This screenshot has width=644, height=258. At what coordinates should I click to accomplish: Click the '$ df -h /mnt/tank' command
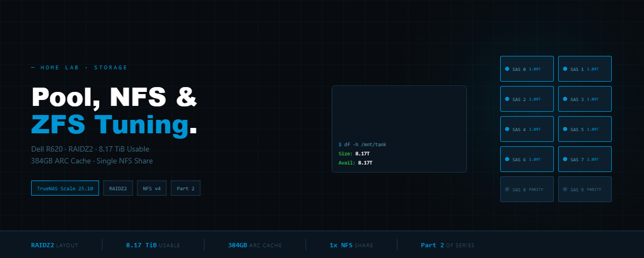point(362,145)
